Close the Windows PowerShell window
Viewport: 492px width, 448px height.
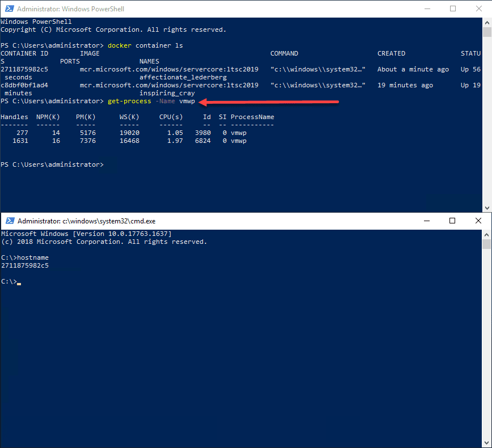click(477, 9)
